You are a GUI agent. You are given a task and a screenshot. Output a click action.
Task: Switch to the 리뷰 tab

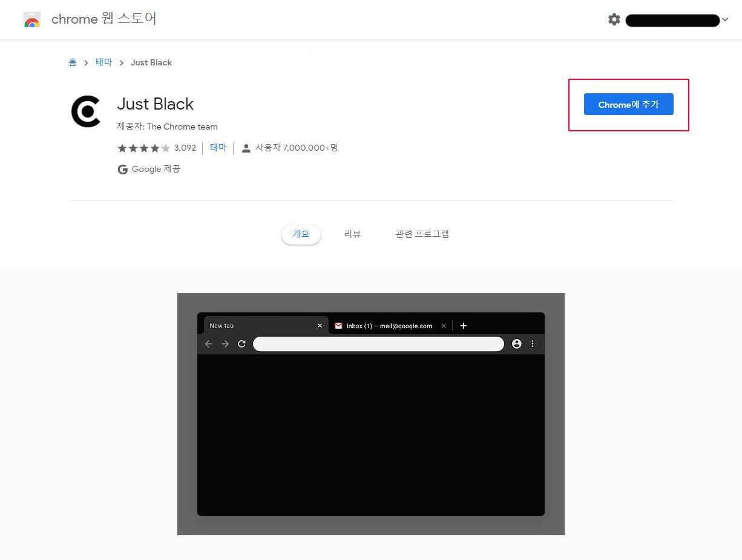(352, 234)
